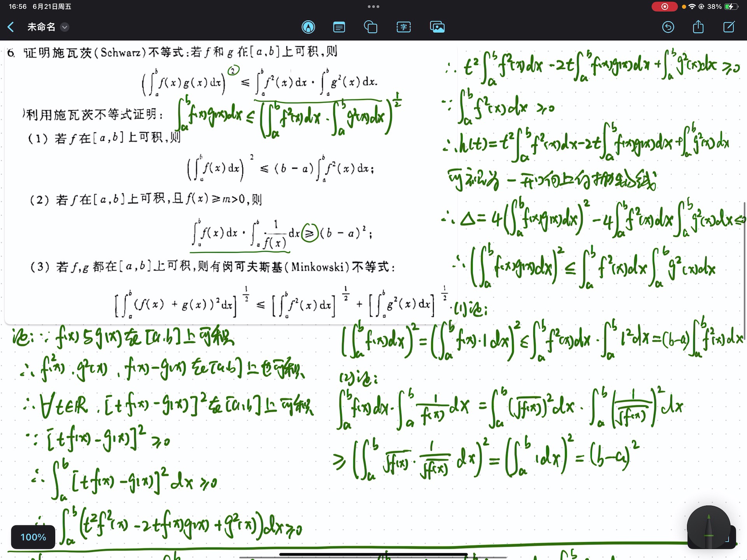Share or export the note
The width and height of the screenshot is (747, 560).
coord(698,27)
